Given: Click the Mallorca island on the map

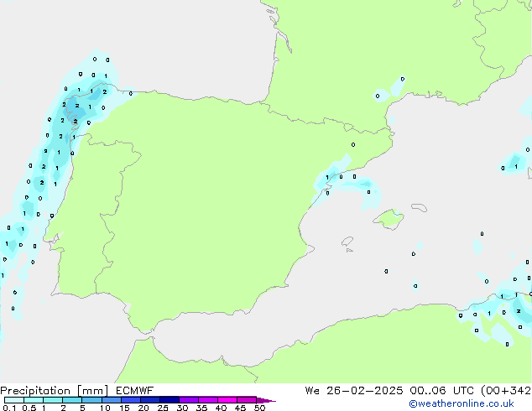Looking at the screenshot, I should (x=388, y=220).
